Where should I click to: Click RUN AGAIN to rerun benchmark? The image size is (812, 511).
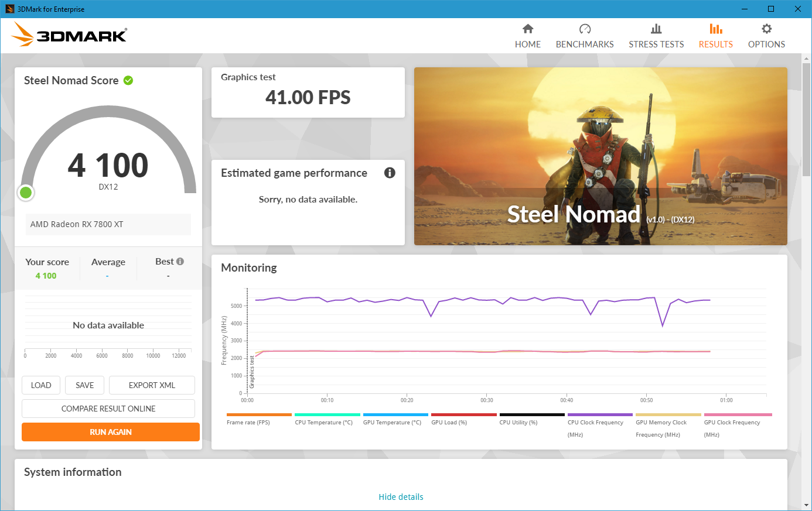[x=111, y=432]
